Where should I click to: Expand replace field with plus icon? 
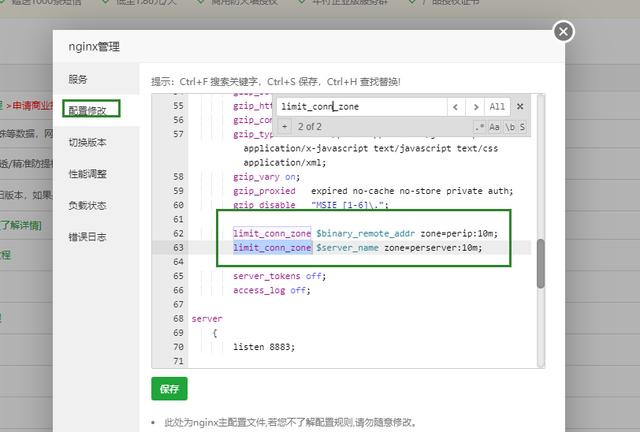coord(285,127)
